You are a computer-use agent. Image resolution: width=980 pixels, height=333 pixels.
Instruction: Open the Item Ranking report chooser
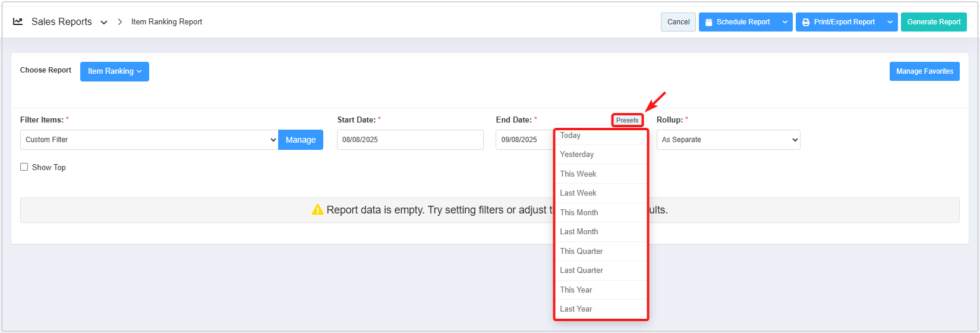click(x=115, y=71)
